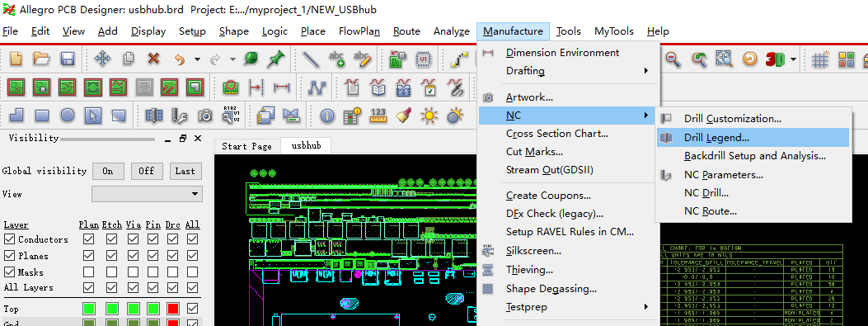Toggle the Conductors layer checkbox

click(x=9, y=239)
